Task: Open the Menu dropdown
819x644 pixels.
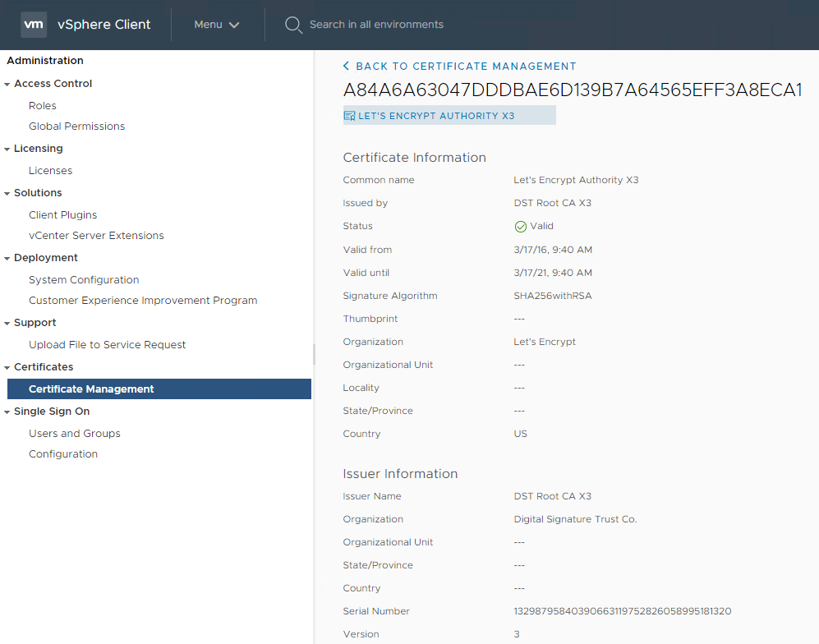Action: pyautogui.click(x=217, y=25)
